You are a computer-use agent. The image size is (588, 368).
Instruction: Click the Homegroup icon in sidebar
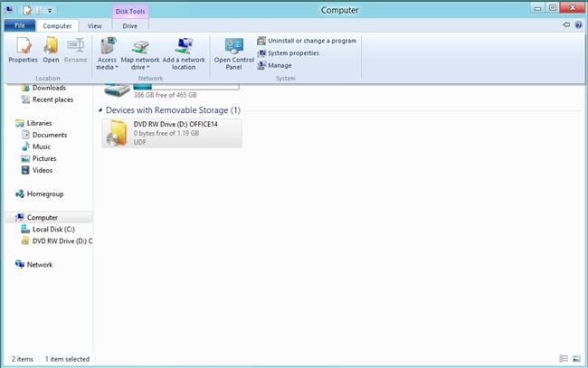click(x=20, y=194)
